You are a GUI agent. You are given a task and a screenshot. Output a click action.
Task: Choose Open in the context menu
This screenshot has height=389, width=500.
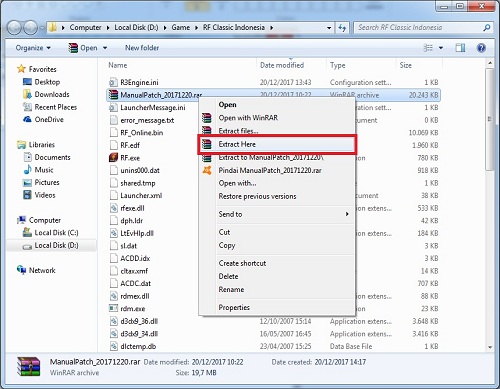click(x=277, y=105)
